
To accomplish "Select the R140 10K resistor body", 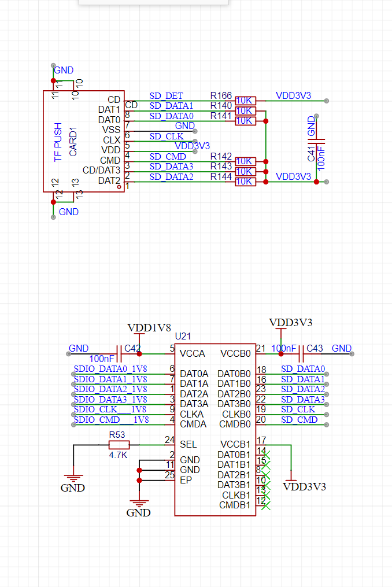I will coord(246,111).
